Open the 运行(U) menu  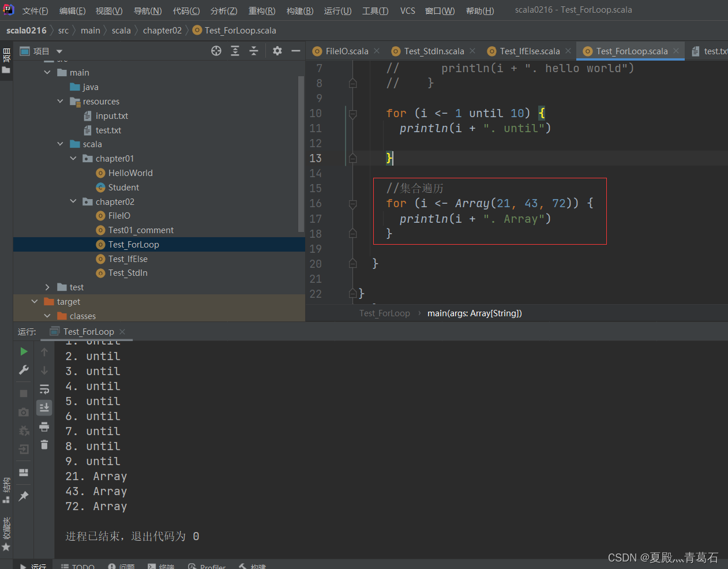point(337,10)
